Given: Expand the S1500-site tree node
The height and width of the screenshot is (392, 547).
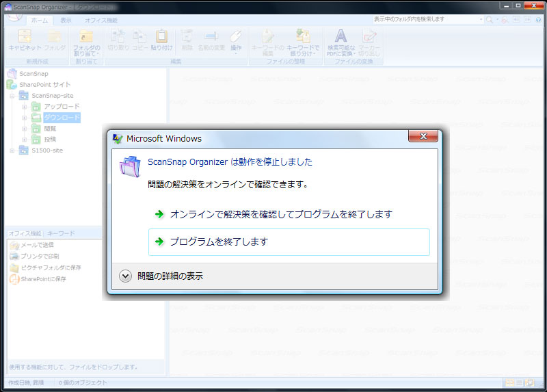Looking at the screenshot, I should [x=12, y=151].
